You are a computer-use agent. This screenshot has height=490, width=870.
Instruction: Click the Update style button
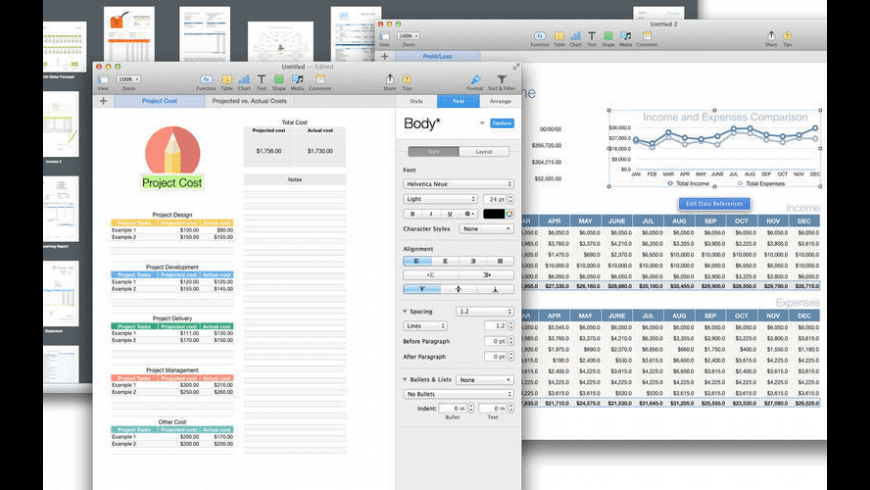pos(501,123)
